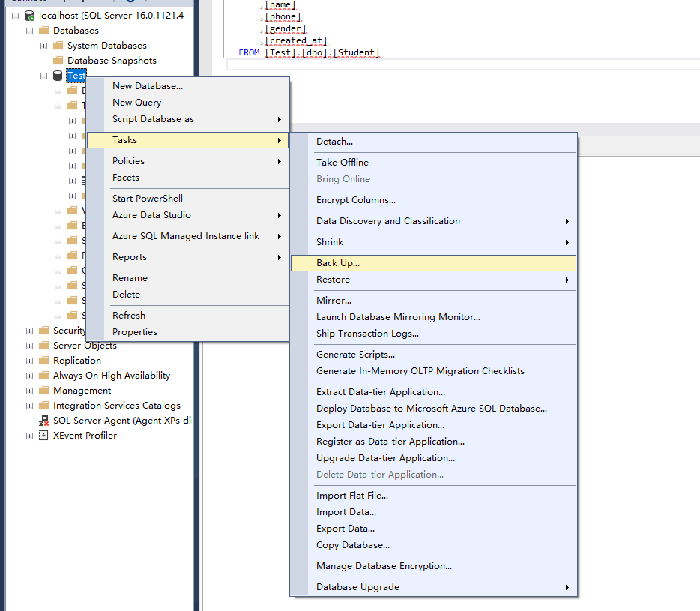Click the Test database cylinder icon
The image size is (700, 611).
click(58, 76)
